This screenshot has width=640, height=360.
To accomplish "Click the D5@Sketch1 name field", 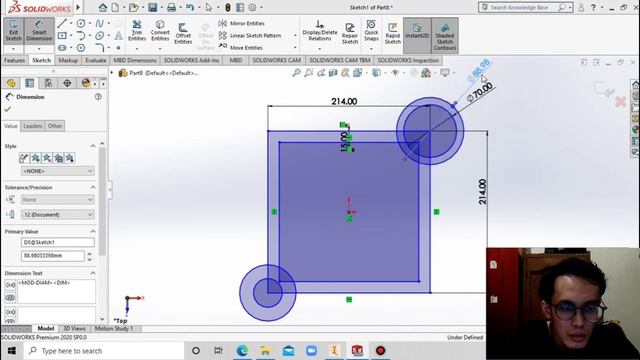I will click(58, 242).
